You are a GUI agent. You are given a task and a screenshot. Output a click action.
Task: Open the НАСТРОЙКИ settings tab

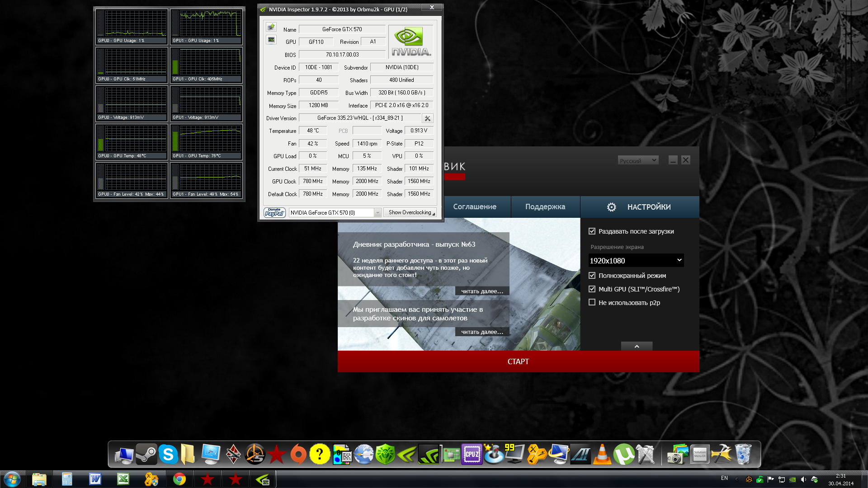coord(639,207)
